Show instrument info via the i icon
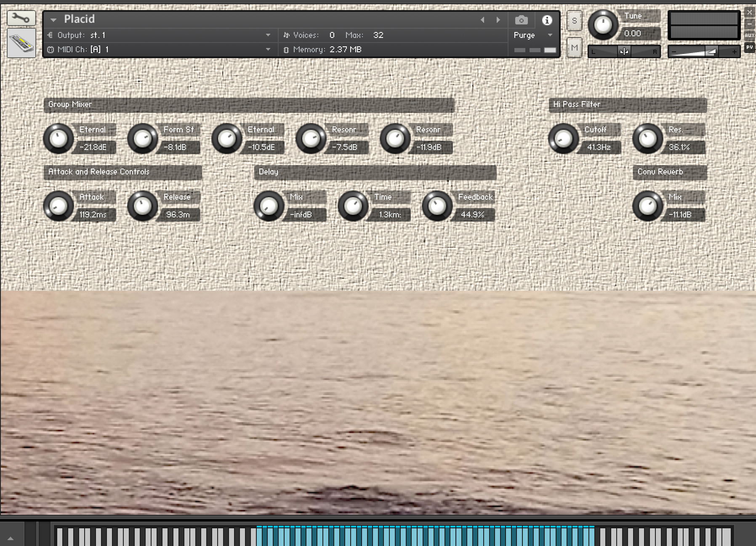Screen dimensions: 756x546 pos(547,20)
